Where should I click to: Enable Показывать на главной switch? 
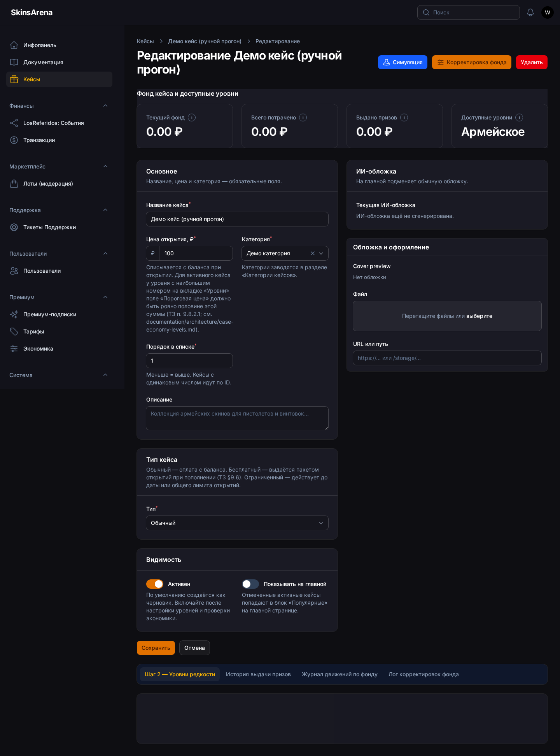pyautogui.click(x=250, y=584)
